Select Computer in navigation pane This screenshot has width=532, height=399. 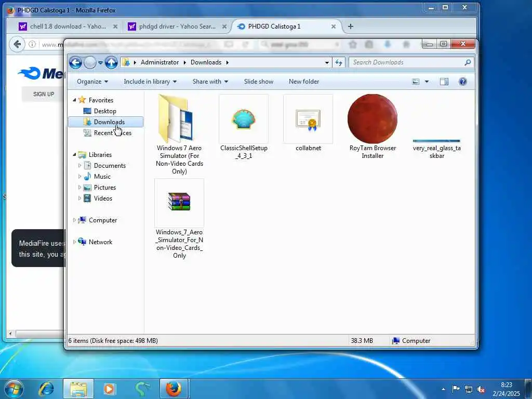[x=102, y=220]
